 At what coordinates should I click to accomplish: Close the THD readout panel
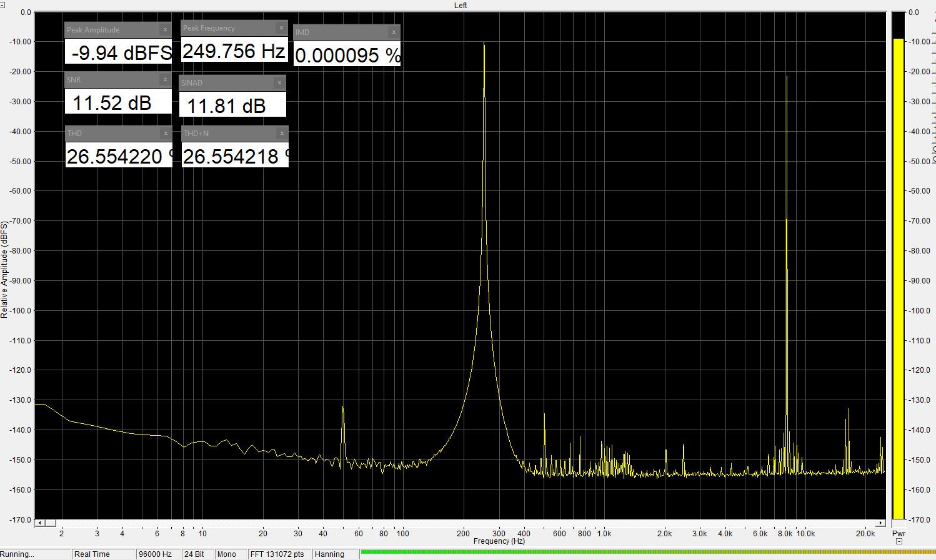166,133
